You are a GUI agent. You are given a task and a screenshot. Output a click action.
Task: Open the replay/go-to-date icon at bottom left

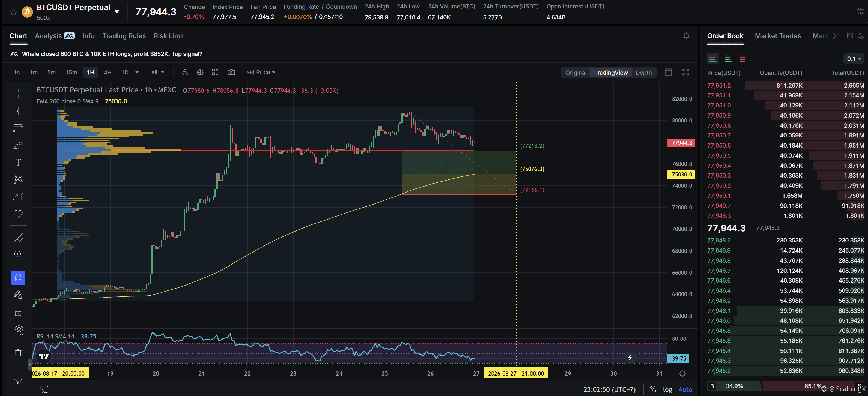tap(44, 389)
